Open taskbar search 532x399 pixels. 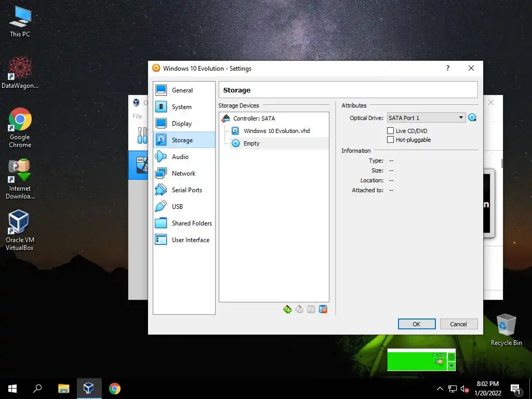coord(37,389)
